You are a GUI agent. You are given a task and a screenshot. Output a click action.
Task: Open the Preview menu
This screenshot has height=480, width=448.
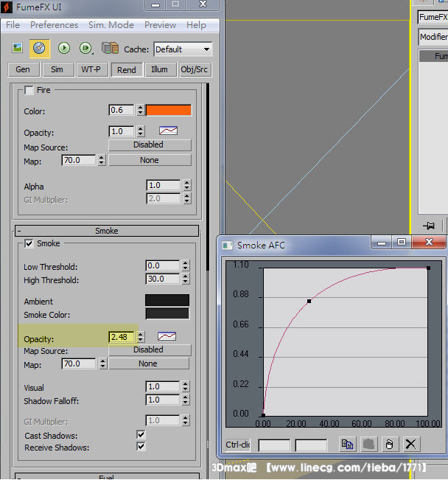(160, 25)
